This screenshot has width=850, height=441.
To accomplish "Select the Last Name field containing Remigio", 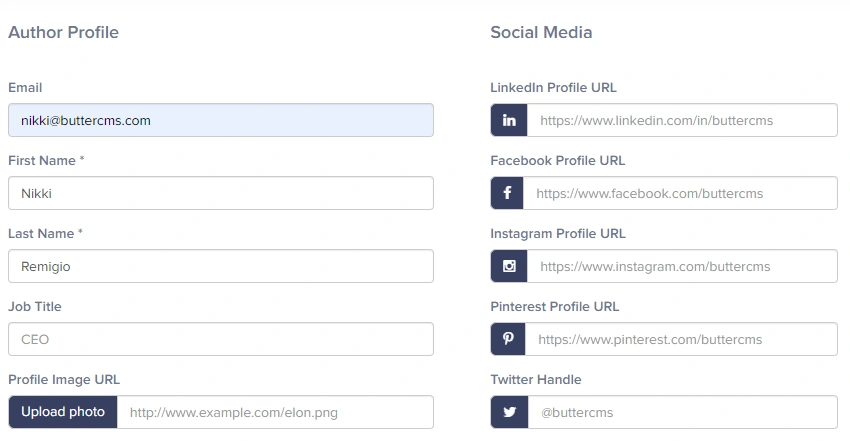I will point(220,266).
